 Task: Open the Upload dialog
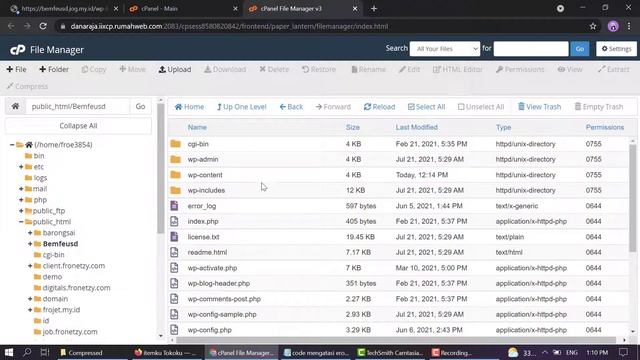175,69
